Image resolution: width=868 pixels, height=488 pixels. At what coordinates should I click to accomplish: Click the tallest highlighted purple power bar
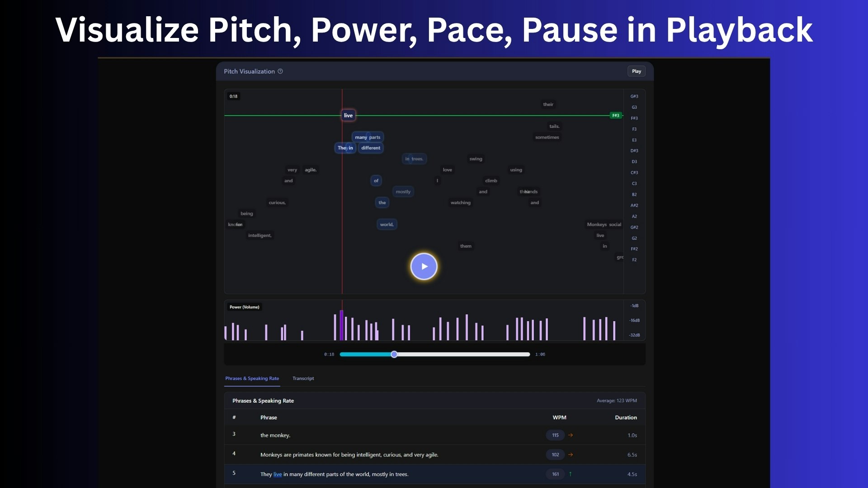pyautogui.click(x=342, y=325)
